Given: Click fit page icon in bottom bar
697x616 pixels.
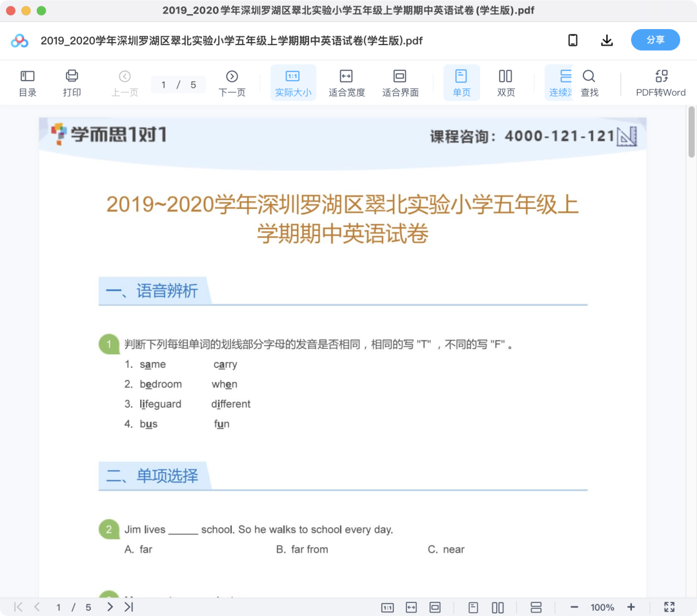Looking at the screenshot, I should (x=435, y=607).
